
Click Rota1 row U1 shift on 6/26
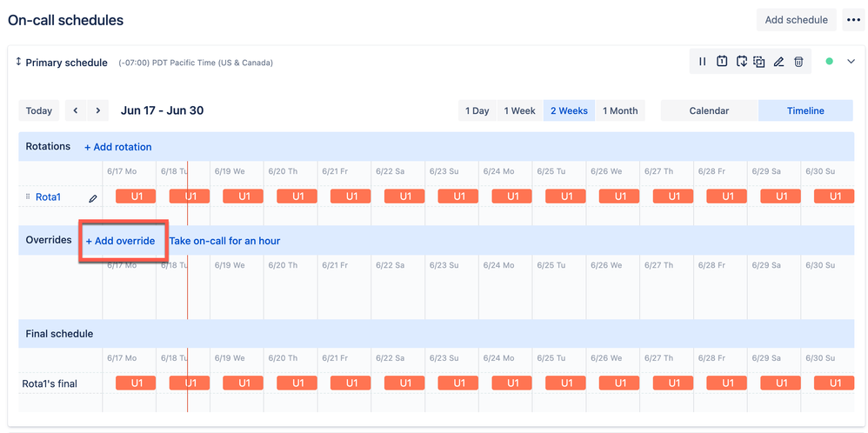point(619,196)
